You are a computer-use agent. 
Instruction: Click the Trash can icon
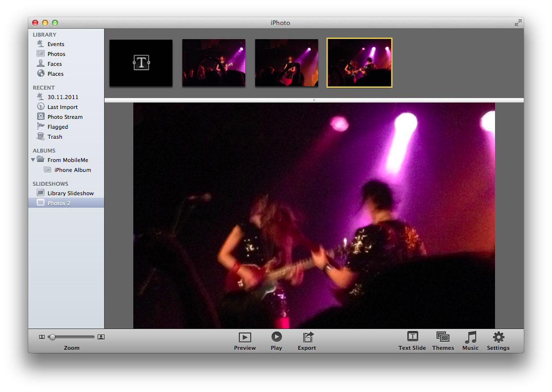(41, 136)
